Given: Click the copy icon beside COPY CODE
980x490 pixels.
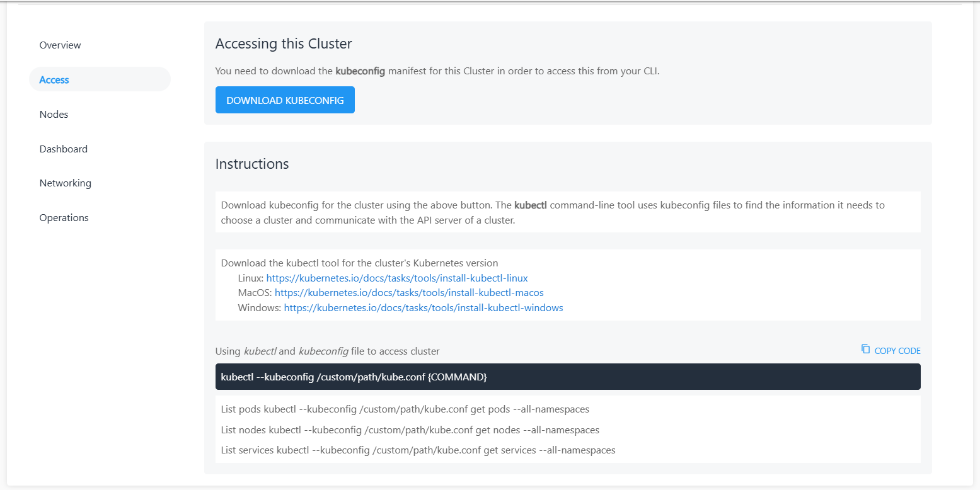Looking at the screenshot, I should (865, 350).
